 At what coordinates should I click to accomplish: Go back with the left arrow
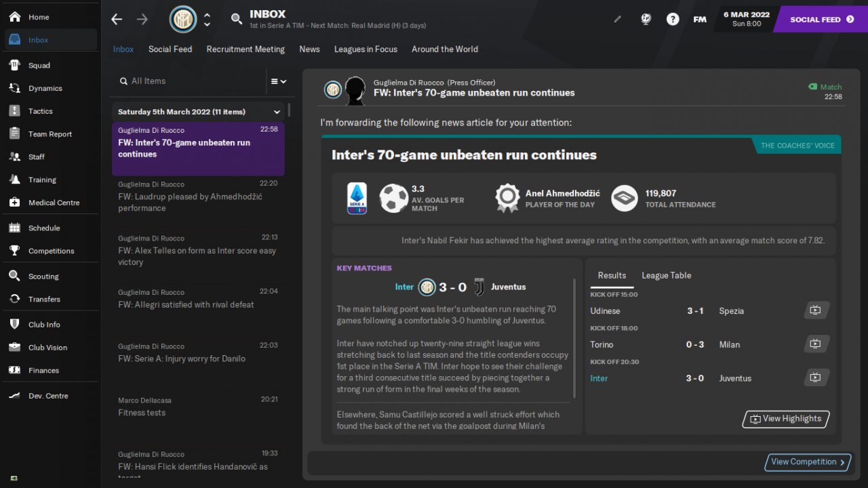pos(117,19)
